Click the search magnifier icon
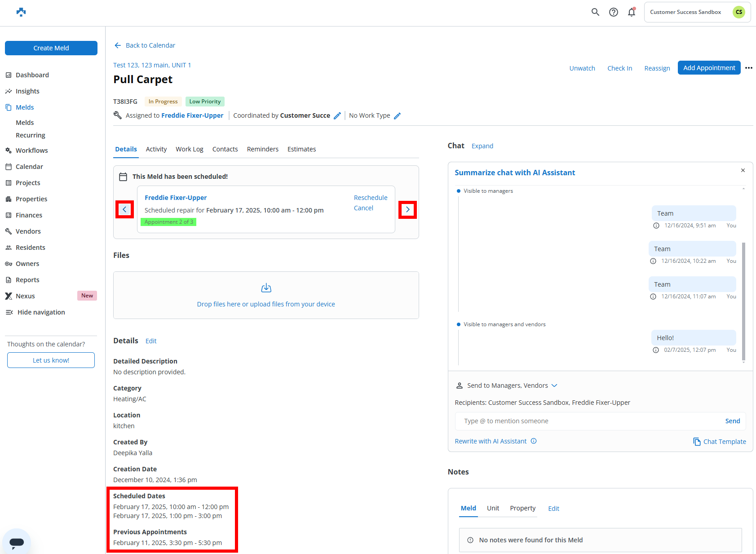756x554 pixels. [x=595, y=12]
